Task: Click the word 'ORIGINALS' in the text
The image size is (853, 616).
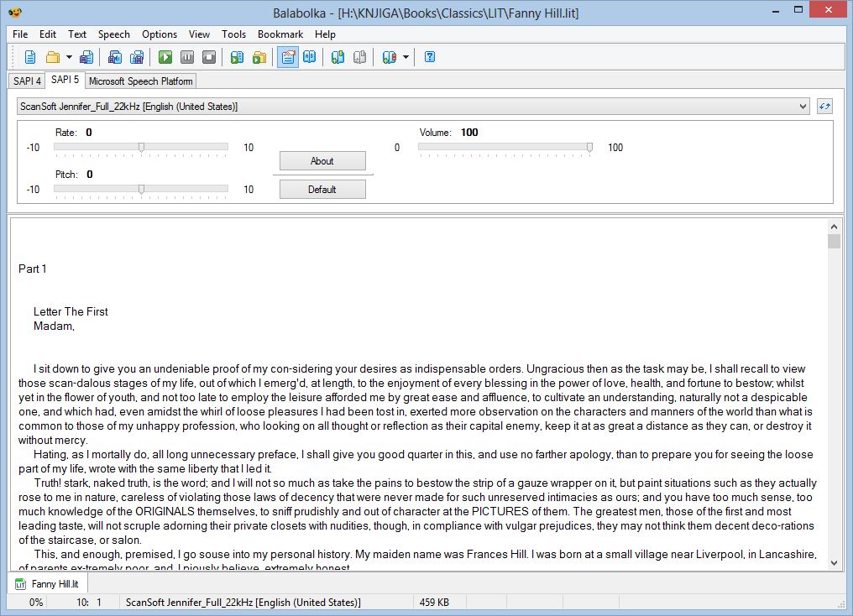Action: [165, 512]
